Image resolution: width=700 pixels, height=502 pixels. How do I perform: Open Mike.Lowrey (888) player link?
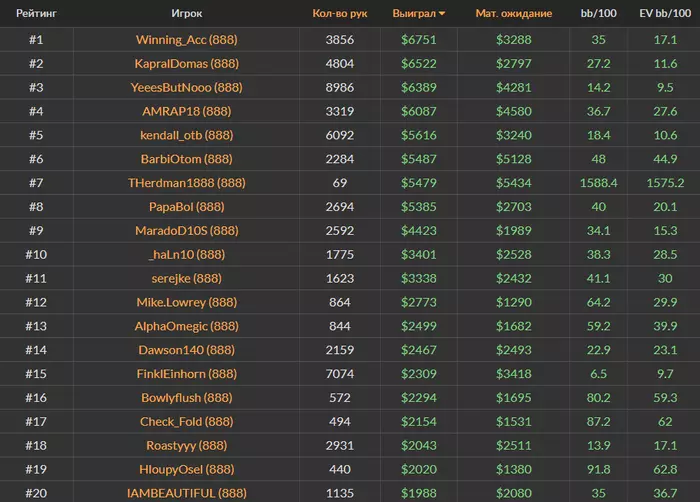tap(186, 302)
